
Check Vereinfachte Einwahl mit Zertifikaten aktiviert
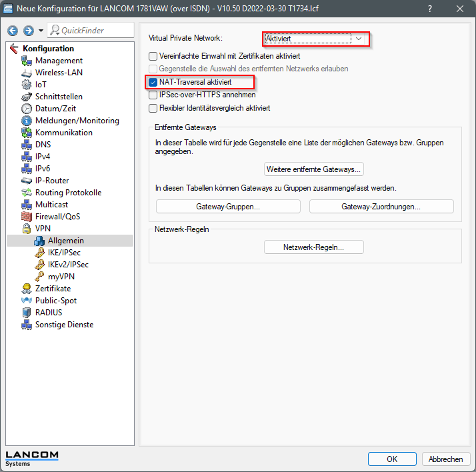tap(153, 56)
